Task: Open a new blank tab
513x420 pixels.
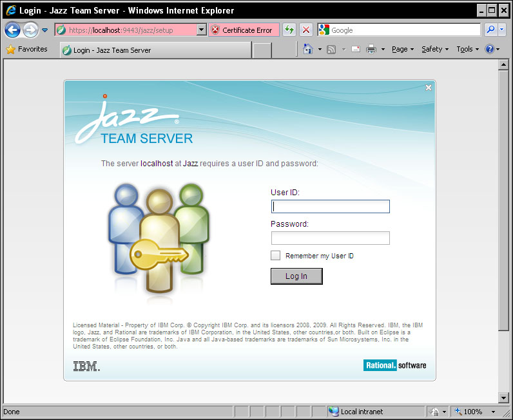Action: [262, 50]
